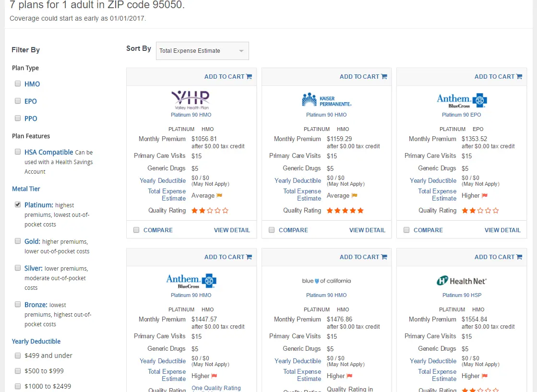Click the Health Net logo
Viewport: 537px width, 392px height.
pyautogui.click(x=461, y=281)
